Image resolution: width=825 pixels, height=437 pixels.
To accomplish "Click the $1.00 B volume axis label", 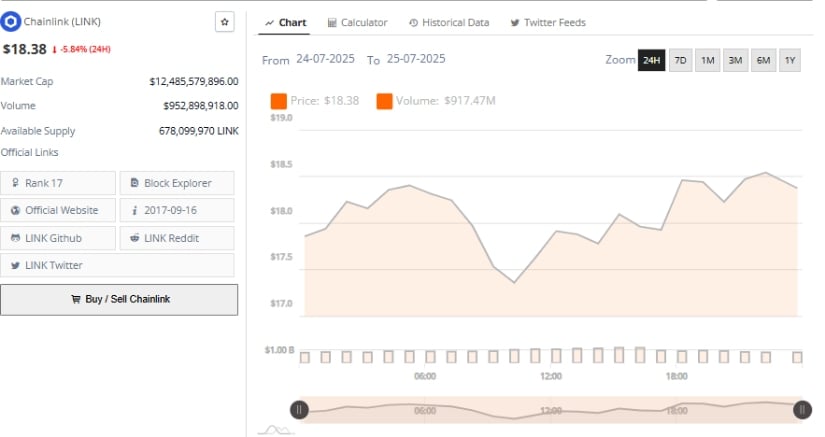I will [x=279, y=350].
